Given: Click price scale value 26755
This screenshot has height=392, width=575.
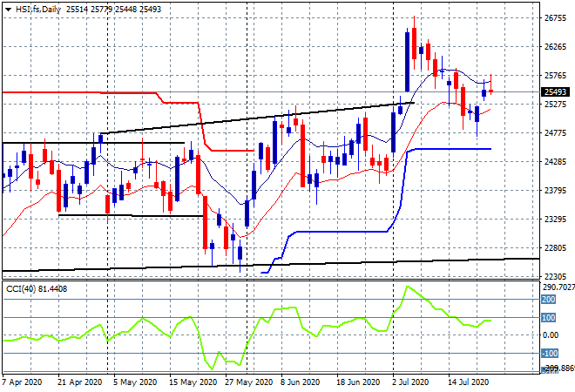Looking at the screenshot, I should (555, 18).
